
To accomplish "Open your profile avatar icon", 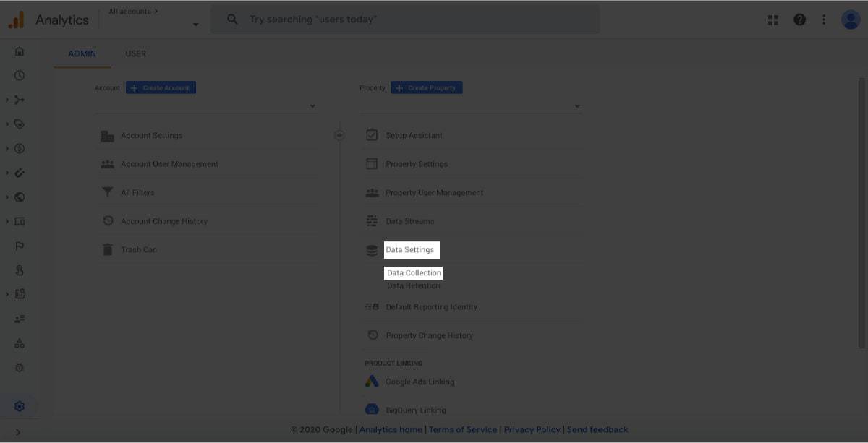I will click(x=850, y=20).
